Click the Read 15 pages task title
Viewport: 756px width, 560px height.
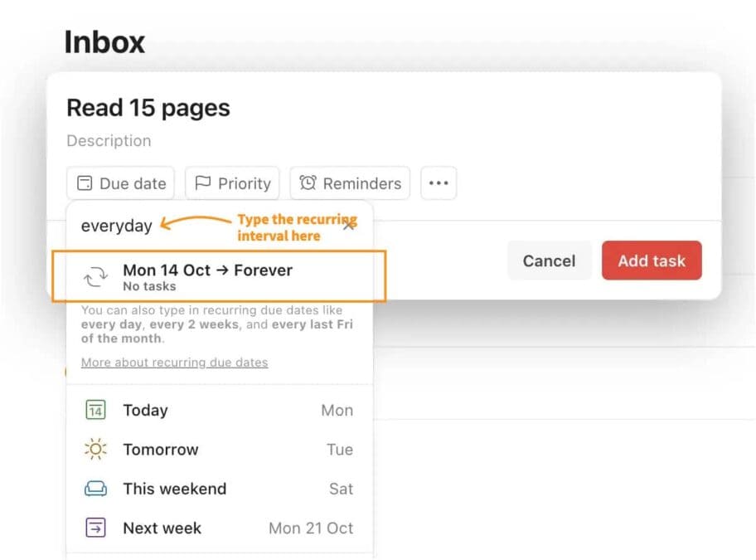tap(148, 107)
